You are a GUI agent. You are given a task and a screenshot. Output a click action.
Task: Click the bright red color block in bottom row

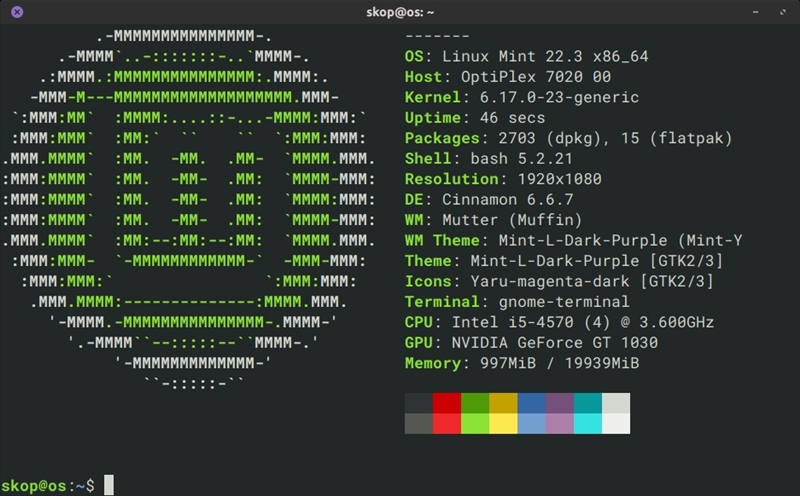click(447, 424)
